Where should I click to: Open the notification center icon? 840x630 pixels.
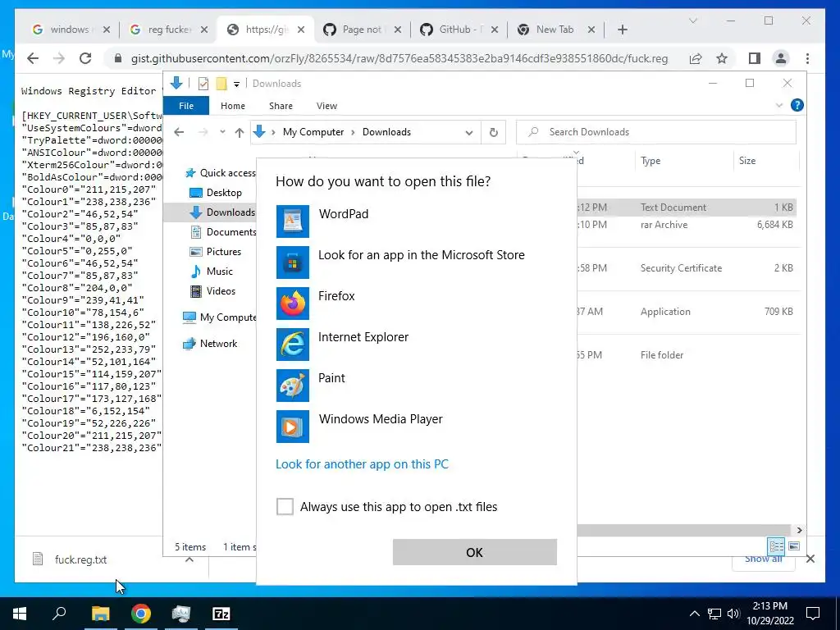pos(813,614)
